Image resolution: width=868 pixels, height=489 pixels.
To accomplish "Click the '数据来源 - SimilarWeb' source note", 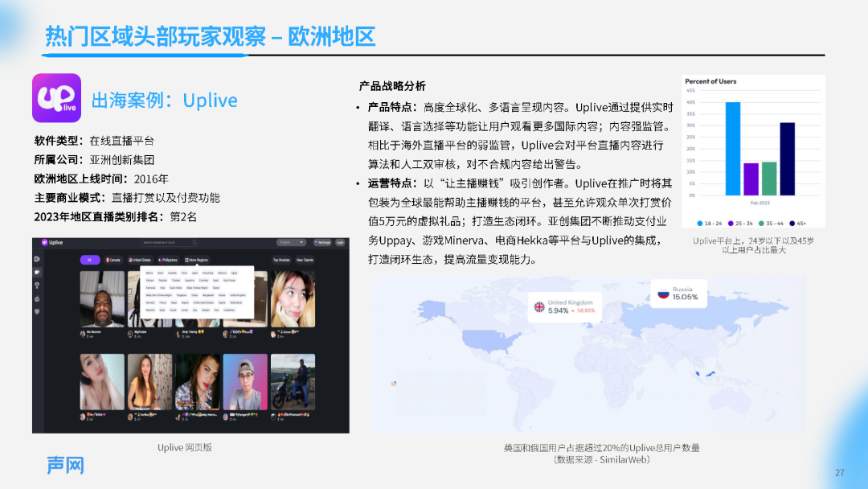I will tap(602, 460).
